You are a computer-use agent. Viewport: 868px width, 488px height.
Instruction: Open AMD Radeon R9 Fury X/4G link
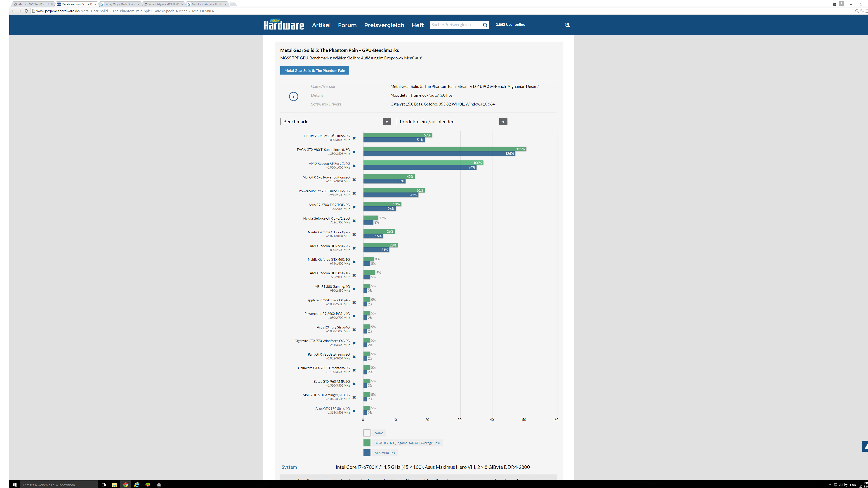click(329, 163)
